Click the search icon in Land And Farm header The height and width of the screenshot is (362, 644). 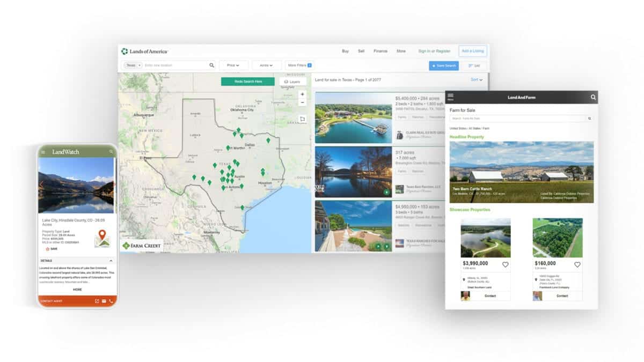click(x=592, y=97)
